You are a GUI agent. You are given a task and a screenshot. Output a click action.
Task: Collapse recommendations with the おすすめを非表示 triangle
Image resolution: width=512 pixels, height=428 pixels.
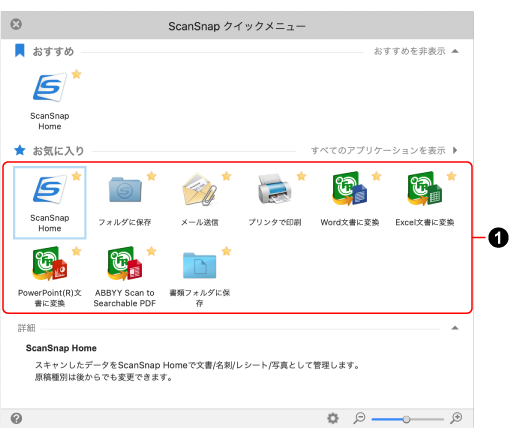(455, 51)
